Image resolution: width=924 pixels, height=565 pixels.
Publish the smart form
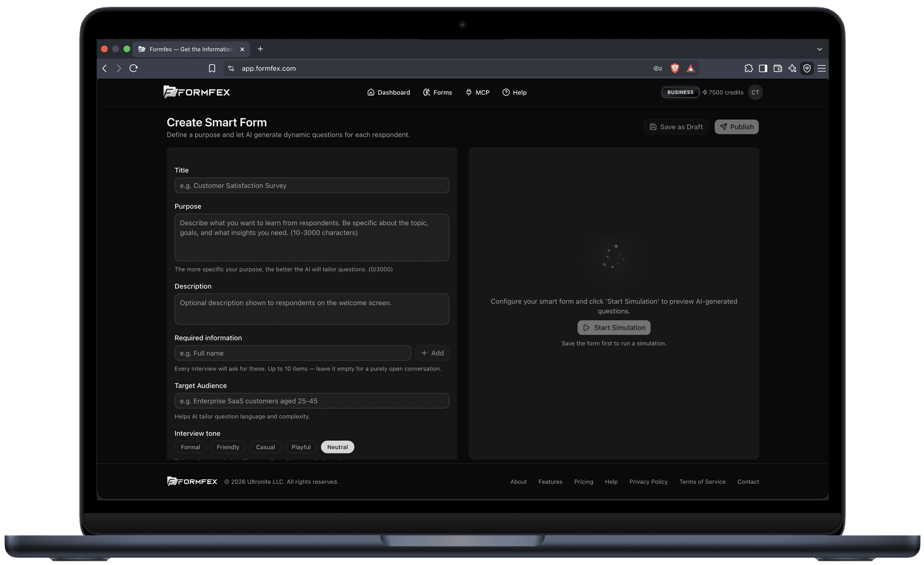[x=736, y=127]
